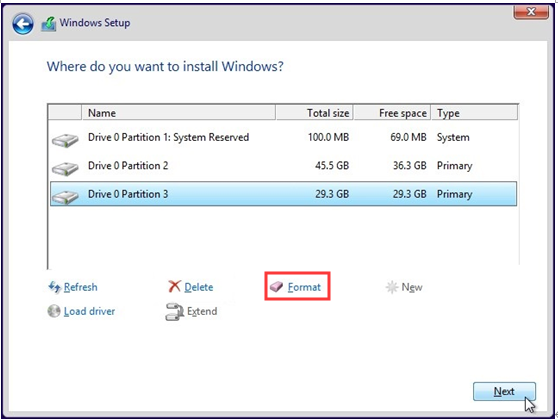
Task: Click the red X Delete icon
Action: point(174,286)
